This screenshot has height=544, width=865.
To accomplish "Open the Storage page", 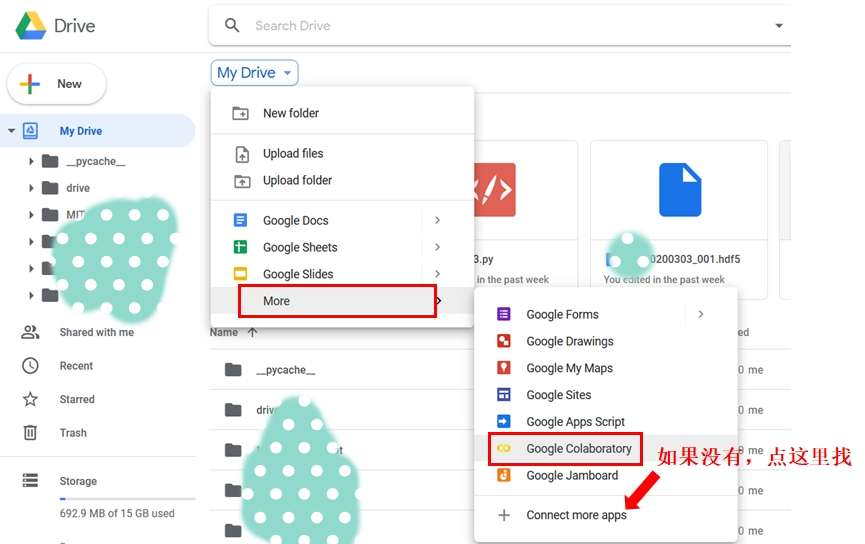I will click(x=78, y=481).
